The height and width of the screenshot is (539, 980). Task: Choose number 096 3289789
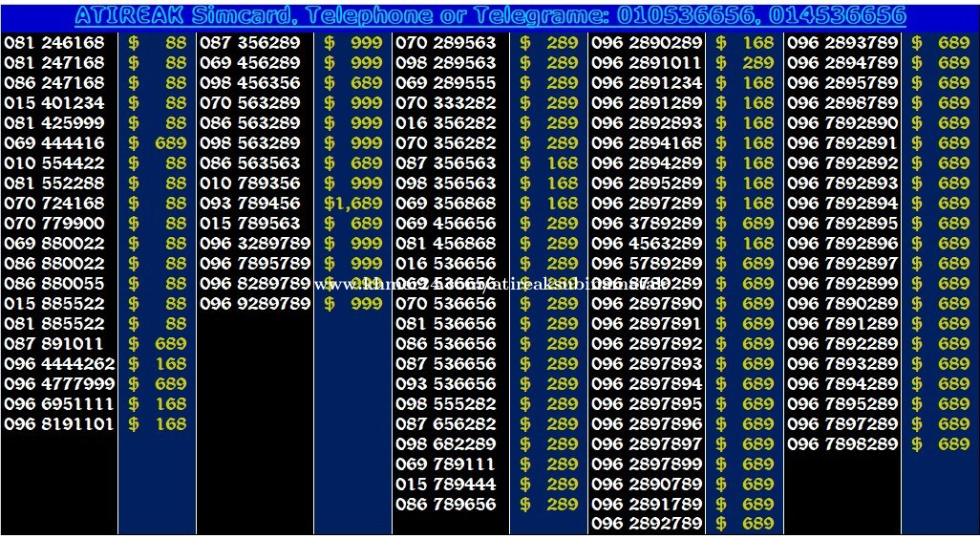255,244
